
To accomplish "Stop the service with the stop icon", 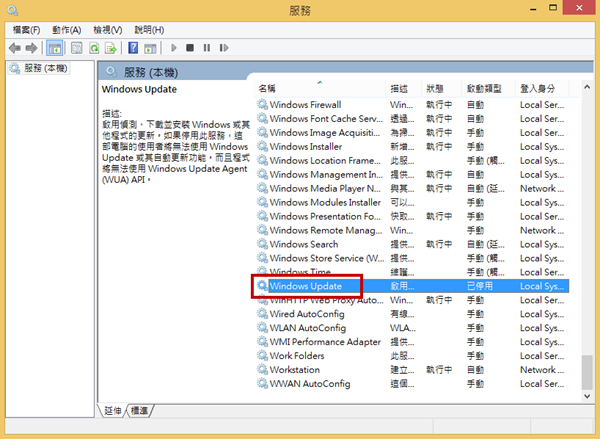I will 190,48.
